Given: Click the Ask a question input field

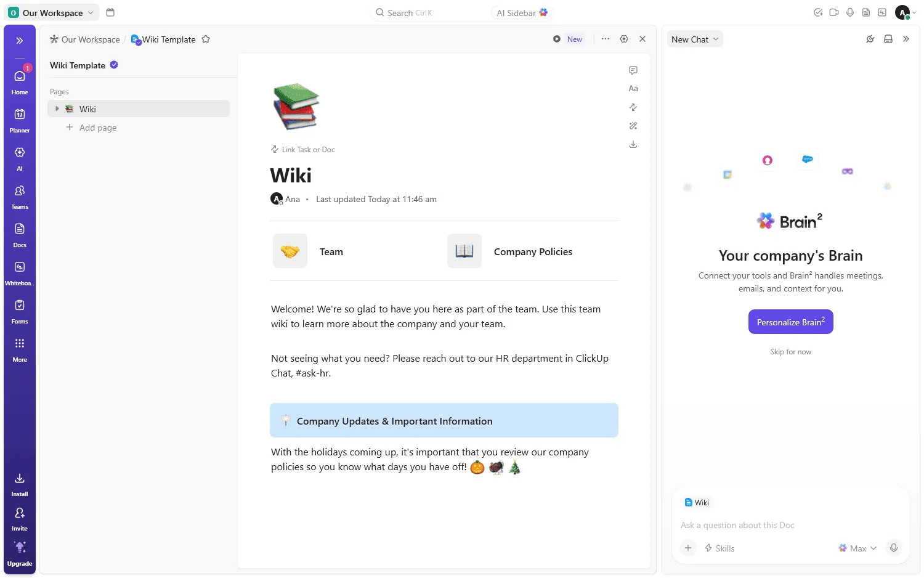Looking at the screenshot, I should pyautogui.click(x=791, y=525).
